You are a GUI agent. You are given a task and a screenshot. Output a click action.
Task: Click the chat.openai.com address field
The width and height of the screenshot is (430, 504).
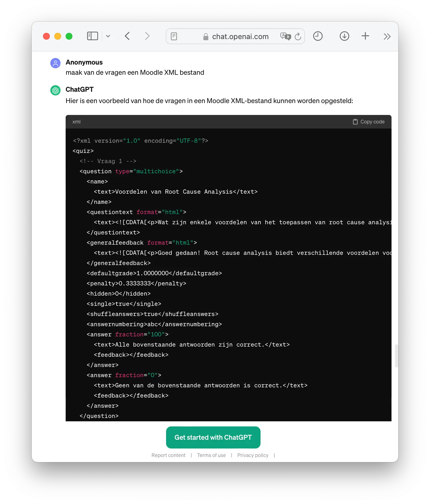coord(235,36)
